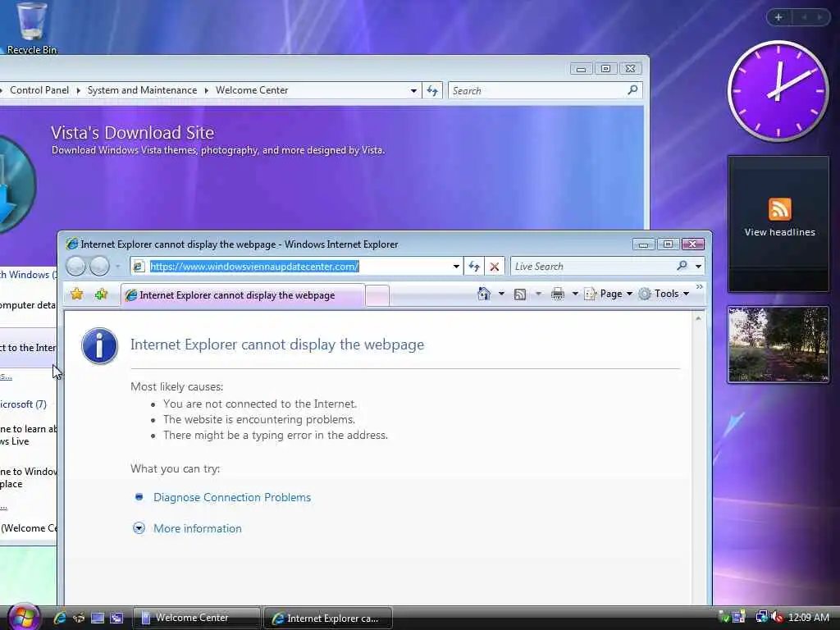The width and height of the screenshot is (840, 630).
Task: Click the Internet Explorer taskbar button
Action: click(328, 618)
